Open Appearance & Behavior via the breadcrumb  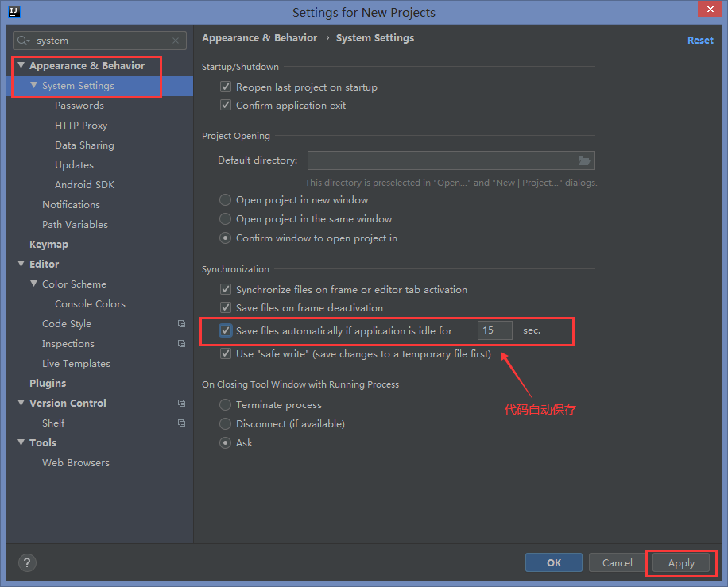259,37
